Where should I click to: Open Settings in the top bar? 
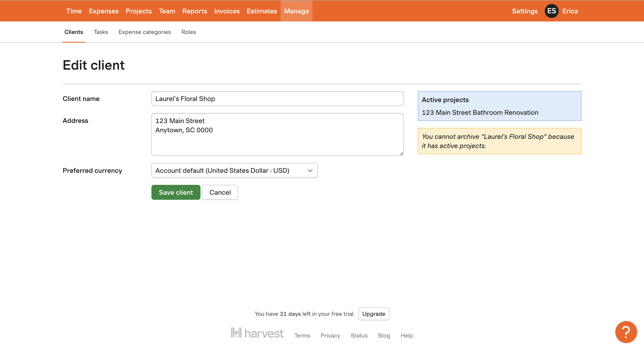click(x=525, y=11)
